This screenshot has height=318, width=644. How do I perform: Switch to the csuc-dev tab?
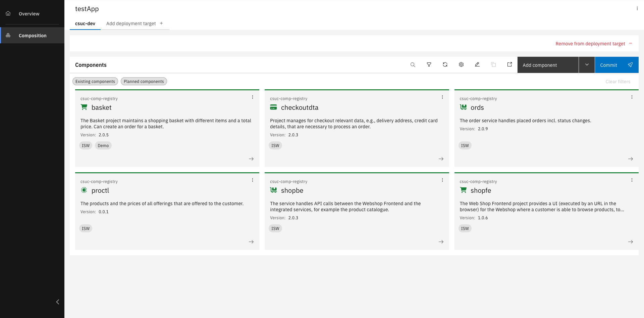[x=85, y=24]
